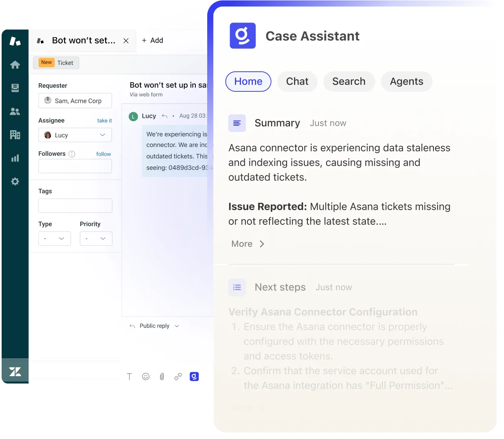The image size is (504, 439).
Task: Expand More under Summary
Action: (x=248, y=244)
